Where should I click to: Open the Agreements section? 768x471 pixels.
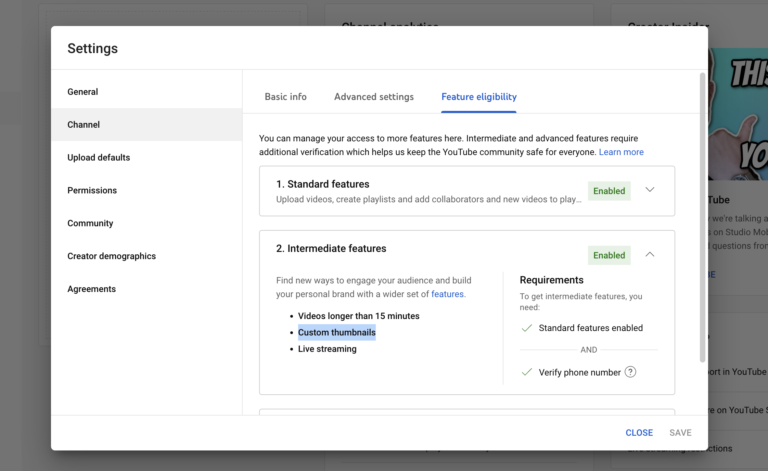(x=92, y=289)
